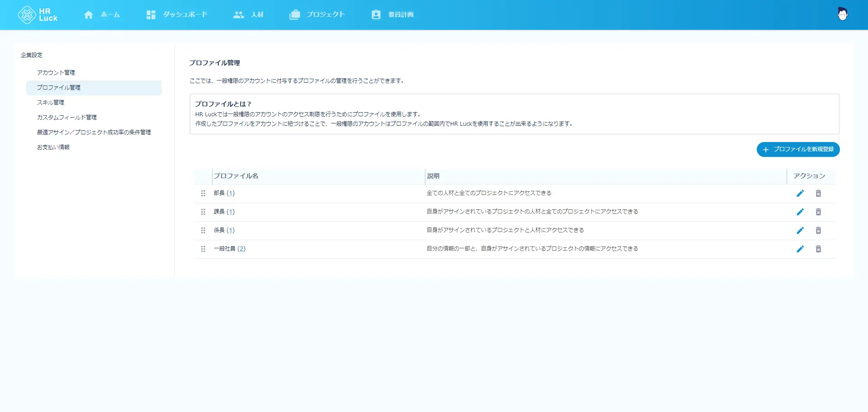
Task: Click the 企業設定 sidebar heading
Action: (x=32, y=55)
